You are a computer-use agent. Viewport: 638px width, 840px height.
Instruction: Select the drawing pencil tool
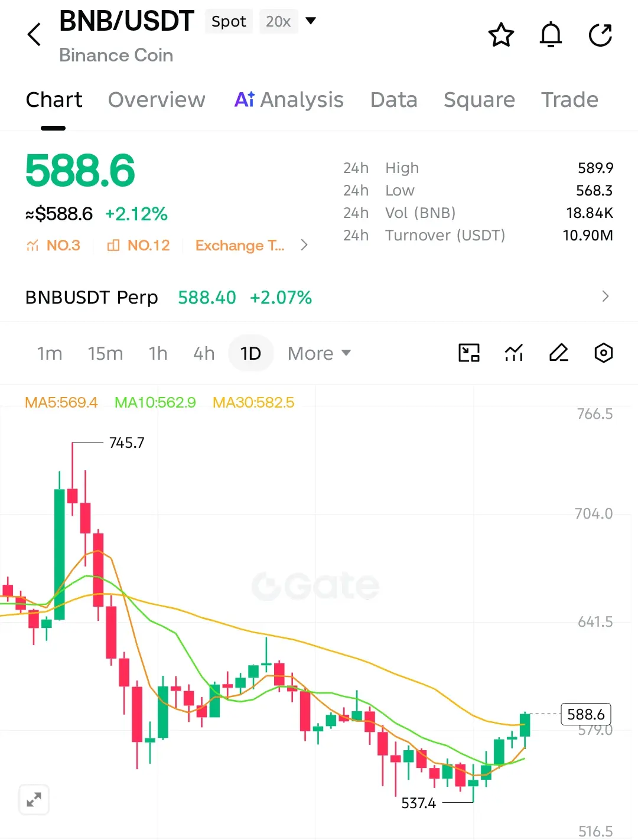pyautogui.click(x=558, y=353)
